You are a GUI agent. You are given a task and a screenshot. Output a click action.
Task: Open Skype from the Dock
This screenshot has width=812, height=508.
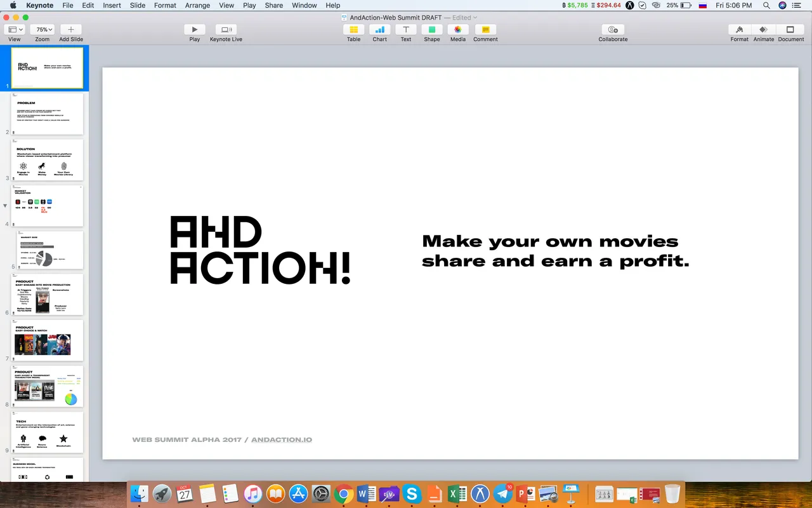412,493
